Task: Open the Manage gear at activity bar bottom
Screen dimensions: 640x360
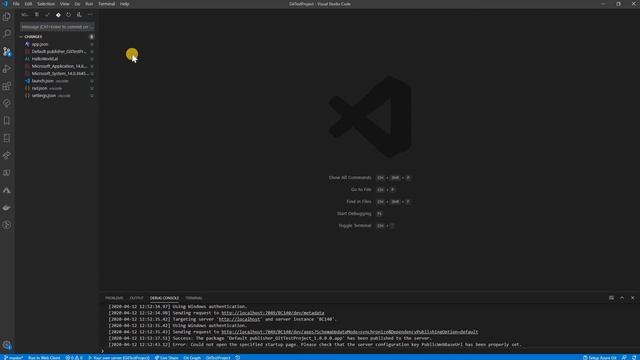Action: [7, 345]
